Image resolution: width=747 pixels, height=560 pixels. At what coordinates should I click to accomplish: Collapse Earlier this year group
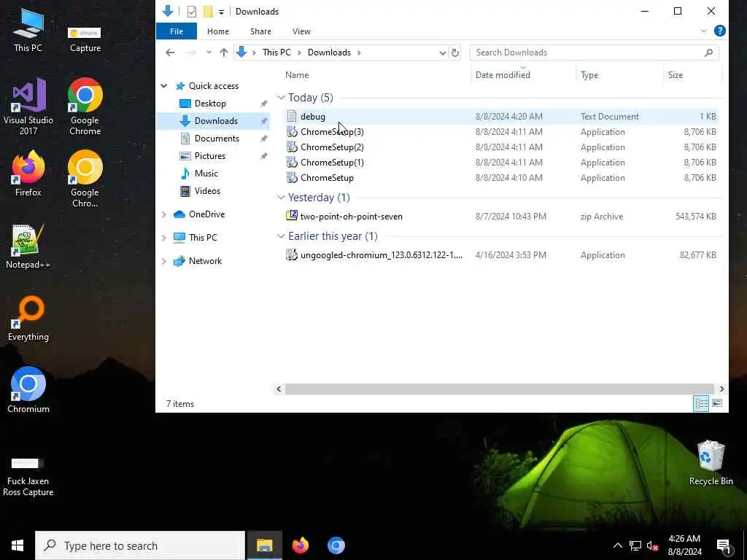point(281,236)
